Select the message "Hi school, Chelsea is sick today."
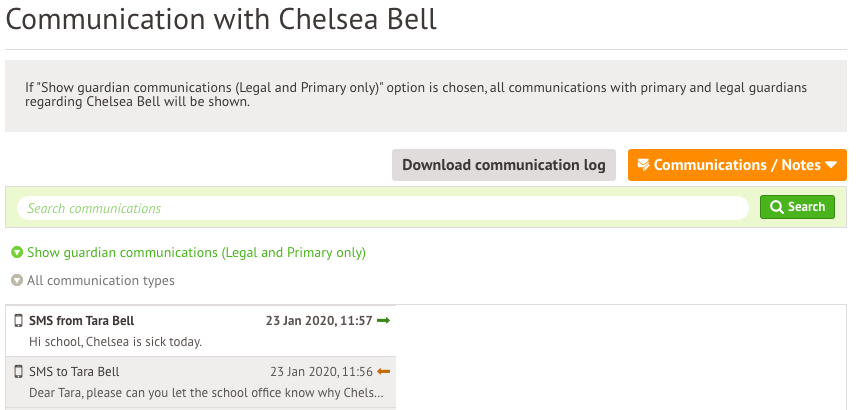This screenshot has height=410, width=857. point(116,342)
